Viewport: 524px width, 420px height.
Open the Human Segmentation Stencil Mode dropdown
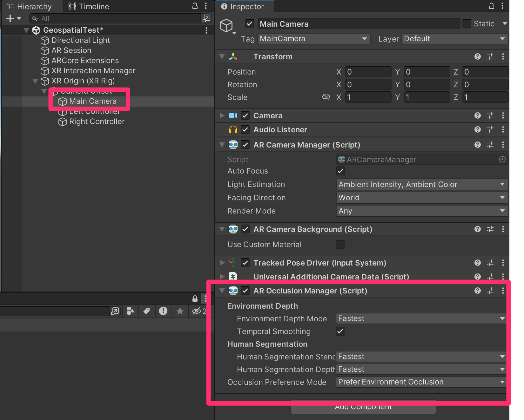[421, 357]
